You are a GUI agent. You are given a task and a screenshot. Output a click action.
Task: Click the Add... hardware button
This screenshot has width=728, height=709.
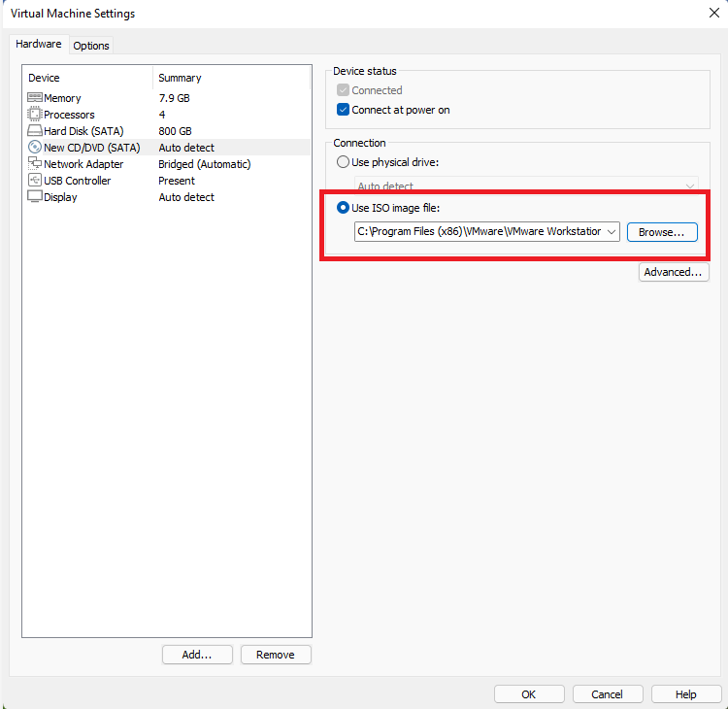(x=197, y=655)
